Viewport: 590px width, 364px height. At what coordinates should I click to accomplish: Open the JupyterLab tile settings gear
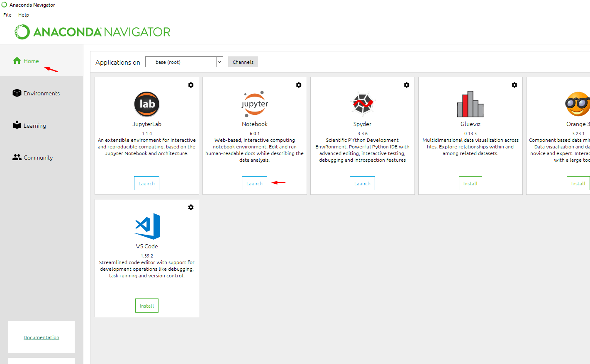(191, 85)
